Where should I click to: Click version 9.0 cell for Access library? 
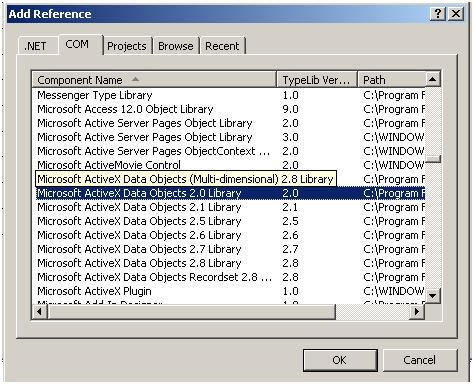(290, 109)
